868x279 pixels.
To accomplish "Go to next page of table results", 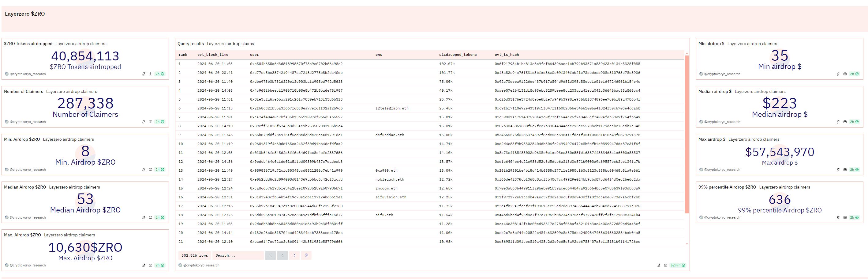I will 294,255.
